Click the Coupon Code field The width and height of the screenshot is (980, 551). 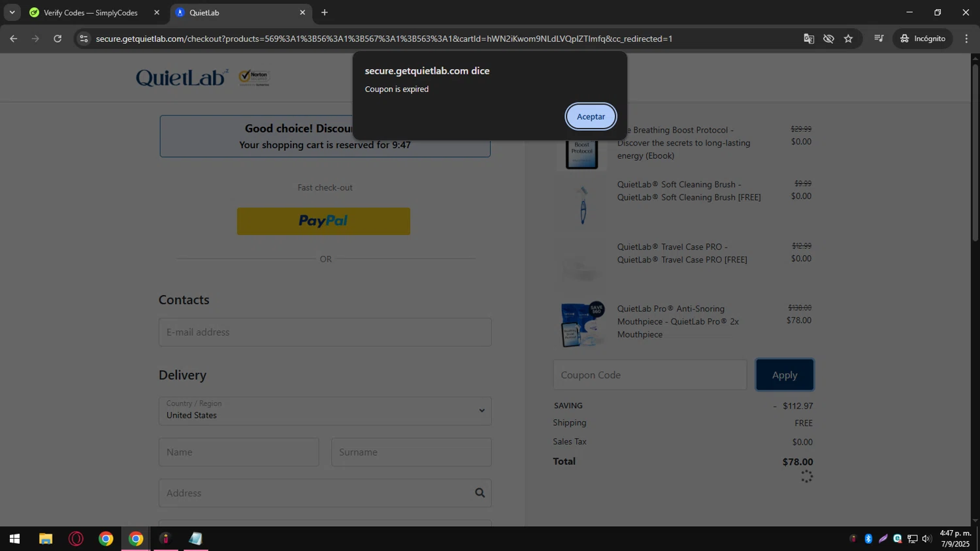[x=649, y=375]
